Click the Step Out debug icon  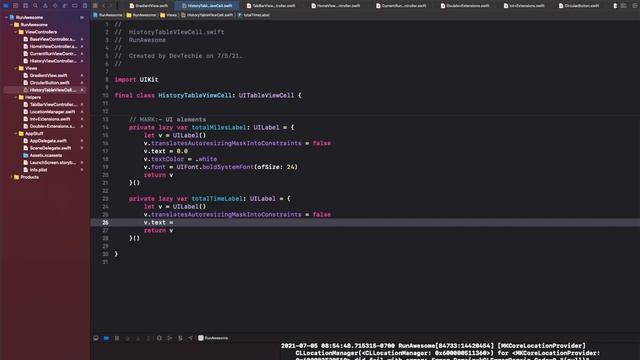[148, 338]
